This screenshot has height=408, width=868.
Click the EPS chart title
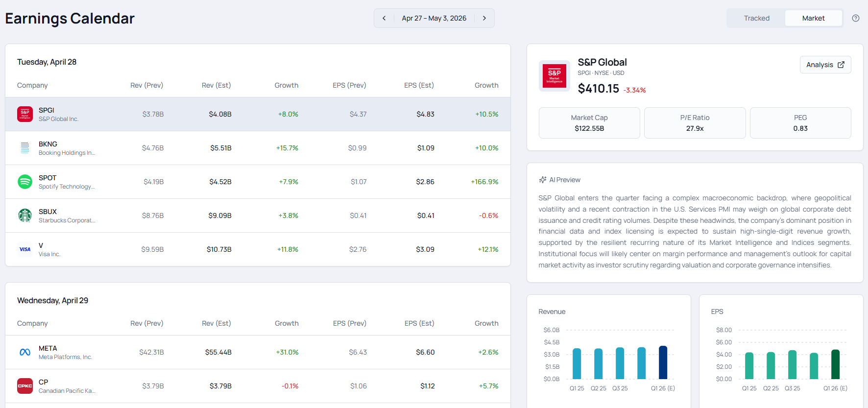tap(717, 312)
